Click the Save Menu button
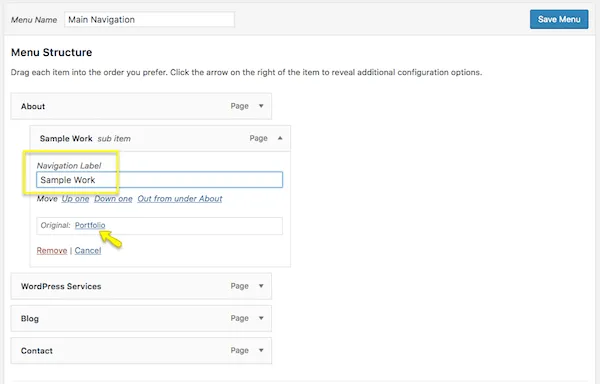The height and width of the screenshot is (384, 600). (559, 19)
